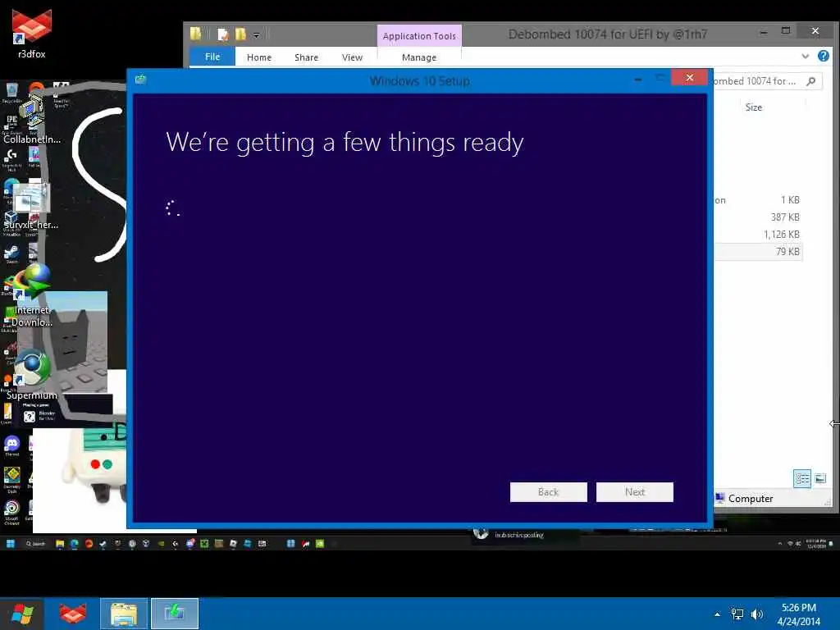Open r3dfox from the taskbar
Image resolution: width=840 pixels, height=630 pixels.
pos(72,614)
